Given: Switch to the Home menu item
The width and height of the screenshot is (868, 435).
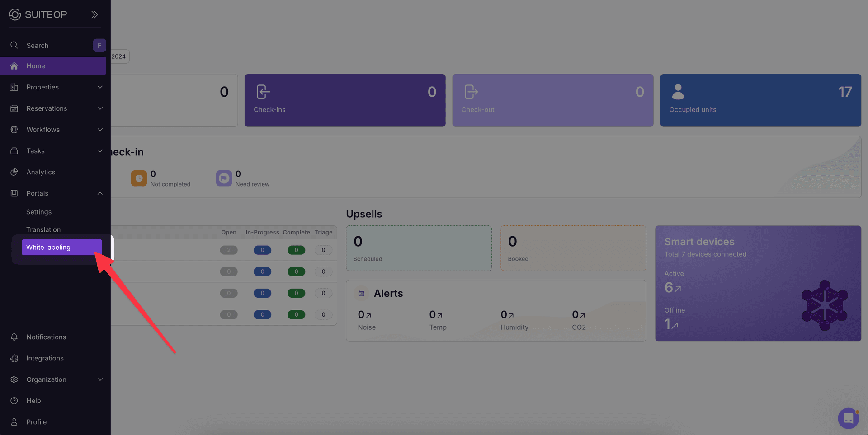Looking at the screenshot, I should tap(36, 65).
